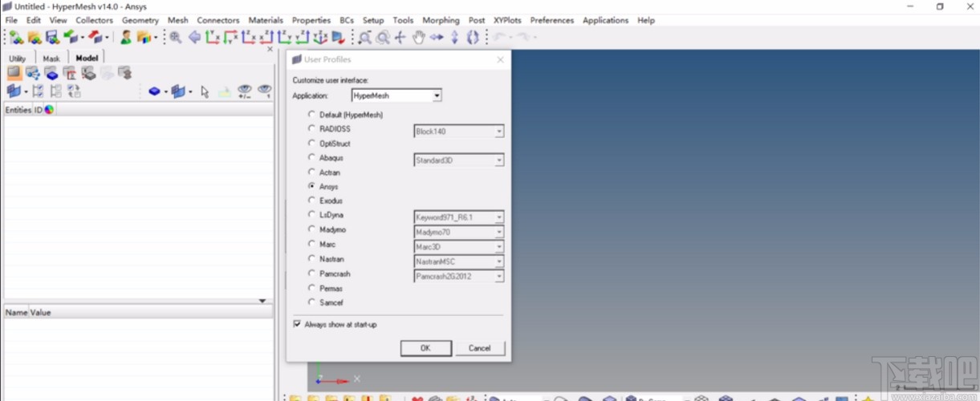The height and width of the screenshot is (401, 980).
Task: Click Cancel in User Profiles dialog
Action: coord(480,348)
